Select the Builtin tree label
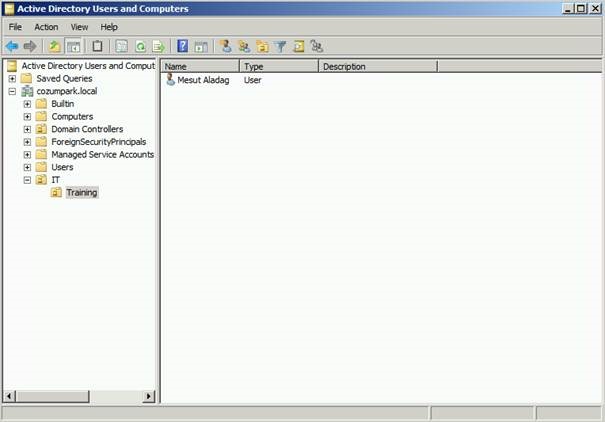 tap(63, 104)
